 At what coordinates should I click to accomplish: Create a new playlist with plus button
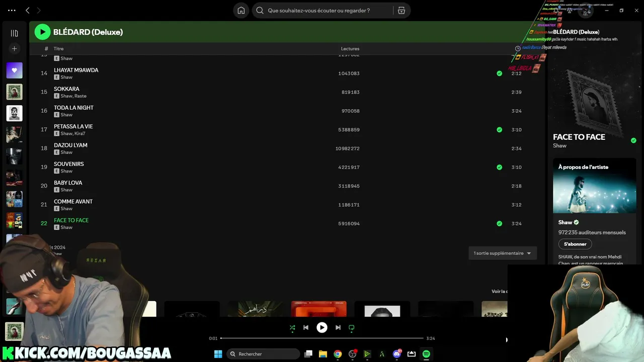click(14, 49)
